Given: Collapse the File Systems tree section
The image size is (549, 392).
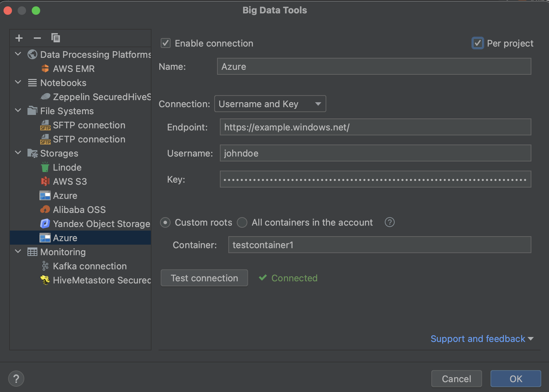Looking at the screenshot, I should 18,111.
